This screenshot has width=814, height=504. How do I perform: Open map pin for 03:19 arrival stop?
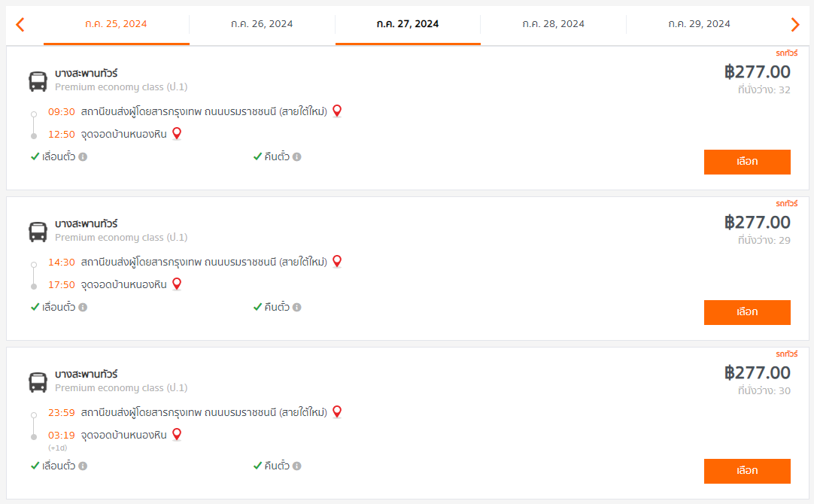[x=177, y=435]
